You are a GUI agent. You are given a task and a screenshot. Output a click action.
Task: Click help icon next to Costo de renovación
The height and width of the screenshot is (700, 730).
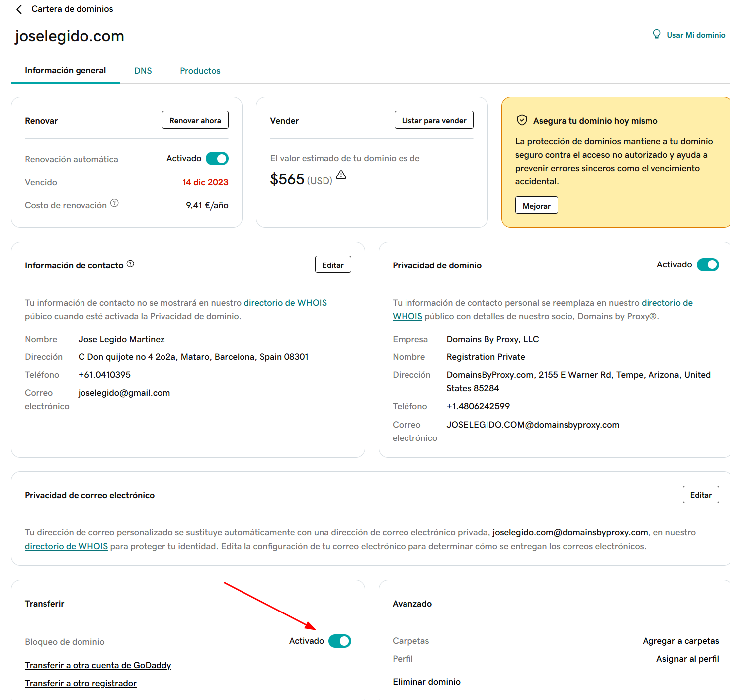tap(114, 203)
